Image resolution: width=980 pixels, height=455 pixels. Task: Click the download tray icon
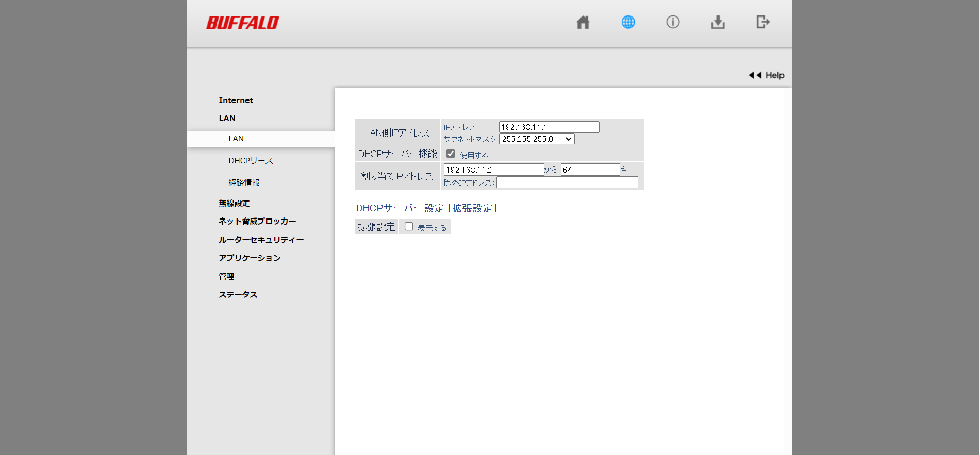click(718, 22)
